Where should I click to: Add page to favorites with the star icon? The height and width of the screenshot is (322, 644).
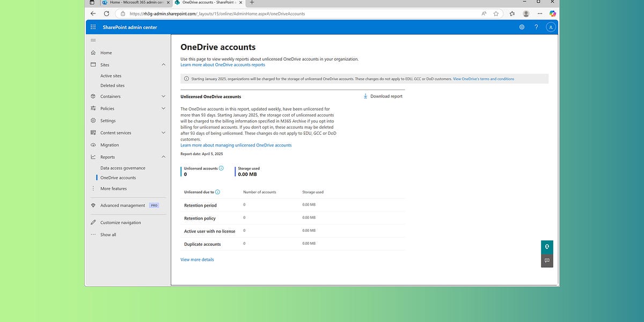click(495, 14)
